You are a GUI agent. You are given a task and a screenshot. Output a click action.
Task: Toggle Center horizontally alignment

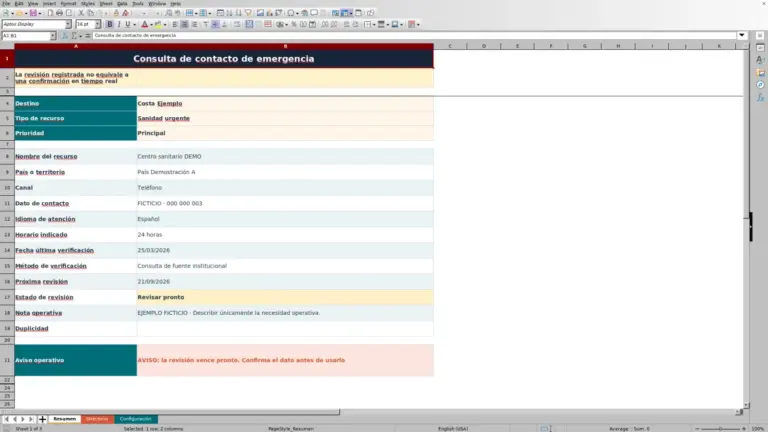click(185, 24)
